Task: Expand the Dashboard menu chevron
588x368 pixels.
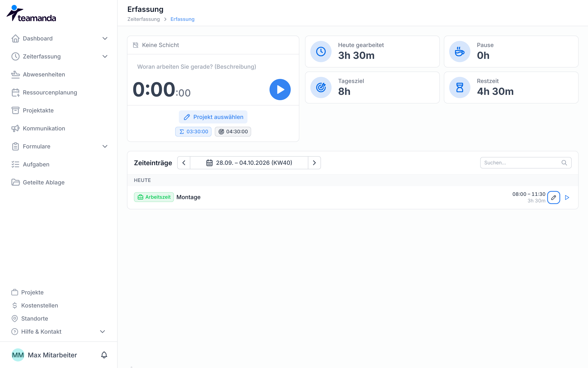Action: coord(105,38)
